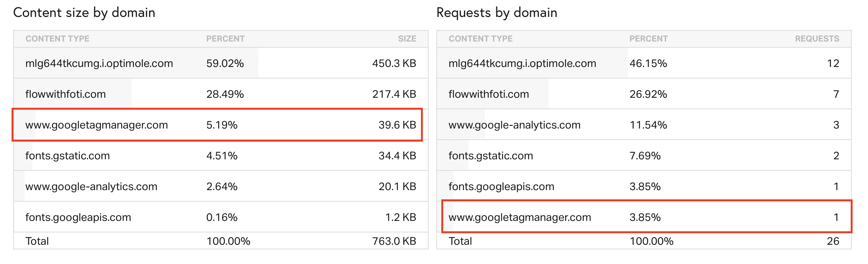Select flowwithfoti.com in requests table
868x264 pixels.
pos(489,94)
